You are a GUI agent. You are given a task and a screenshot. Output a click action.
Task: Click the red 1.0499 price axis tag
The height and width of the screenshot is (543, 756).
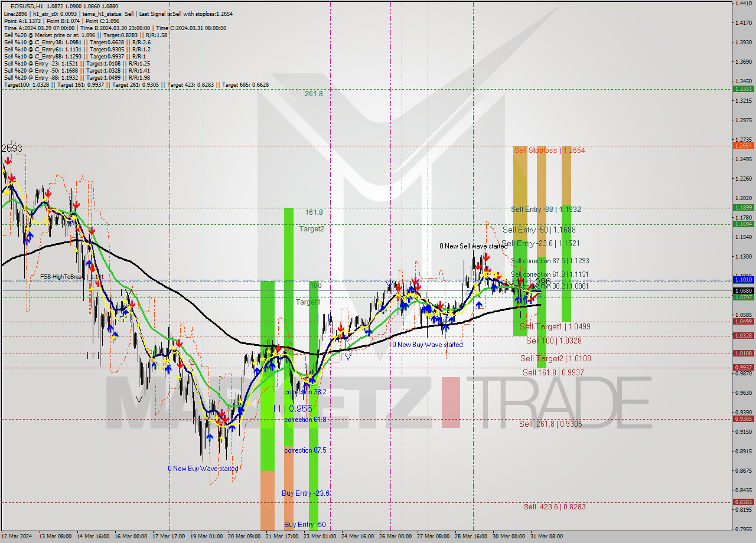[743, 321]
